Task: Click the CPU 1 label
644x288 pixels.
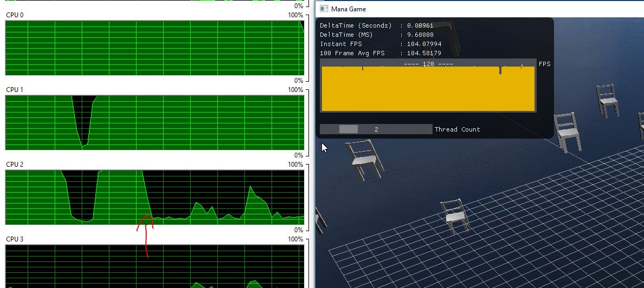Action: pyautogui.click(x=15, y=90)
